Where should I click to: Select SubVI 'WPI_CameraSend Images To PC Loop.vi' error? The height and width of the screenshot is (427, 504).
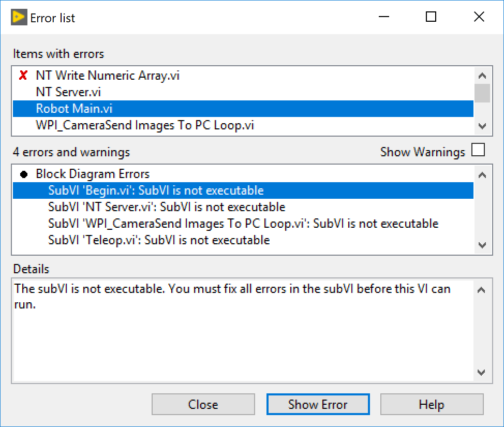coord(243,224)
